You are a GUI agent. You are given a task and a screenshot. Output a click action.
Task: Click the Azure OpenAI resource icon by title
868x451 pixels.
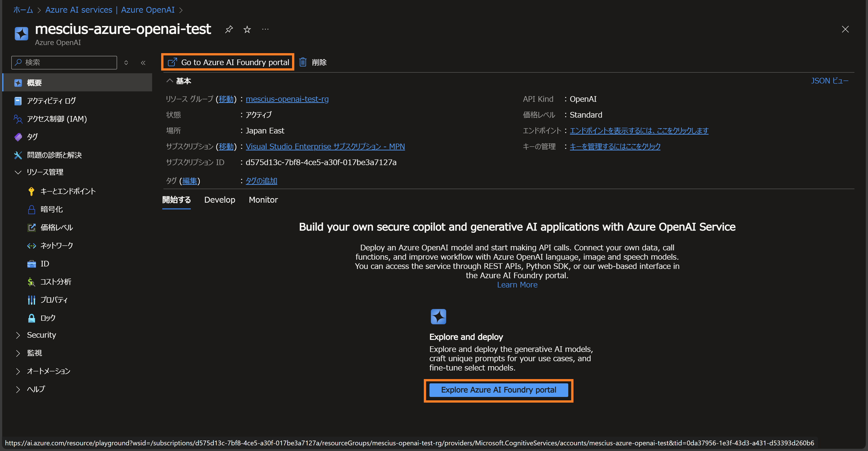[x=21, y=34]
